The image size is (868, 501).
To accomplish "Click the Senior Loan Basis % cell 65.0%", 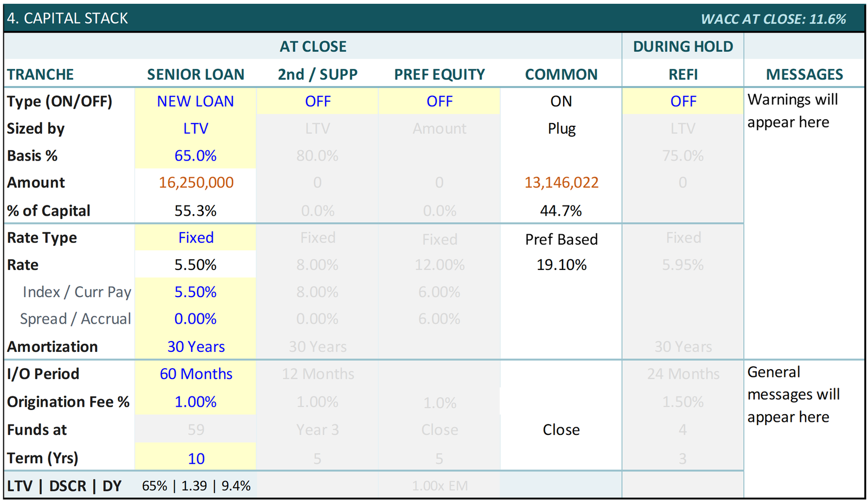I will (195, 156).
